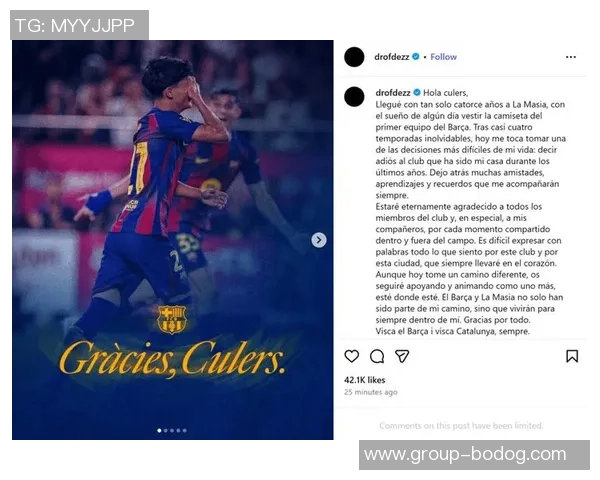The height and width of the screenshot is (480, 600).
Task: Open profile picture beside the caption
Action: click(x=354, y=96)
